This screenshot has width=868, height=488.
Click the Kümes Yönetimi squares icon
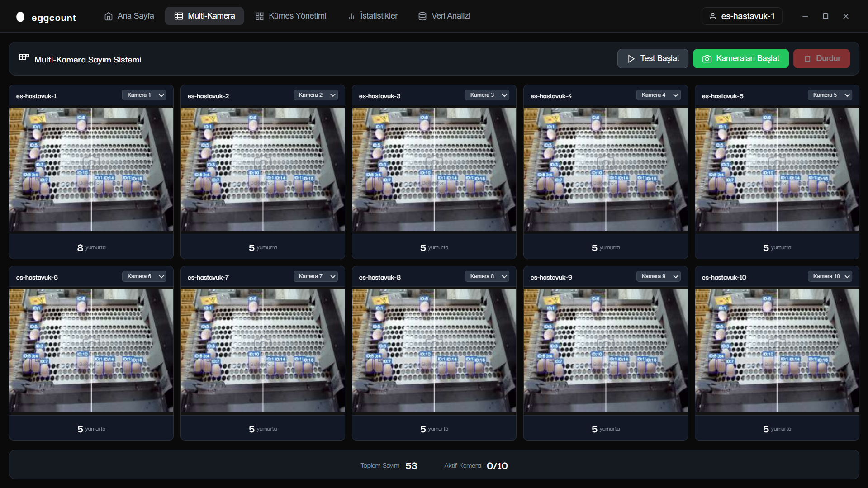[260, 16]
